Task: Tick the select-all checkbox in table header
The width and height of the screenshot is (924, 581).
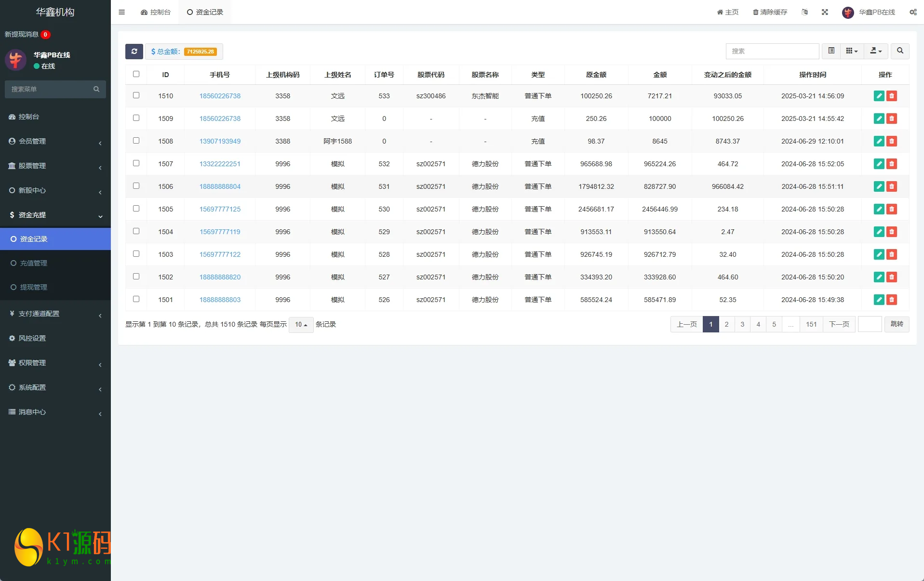Action: click(136, 74)
